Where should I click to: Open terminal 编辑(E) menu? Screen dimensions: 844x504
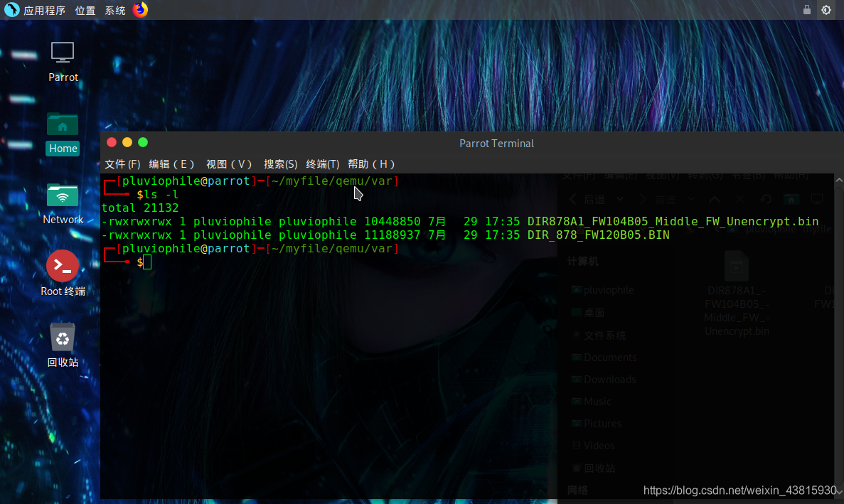171,164
